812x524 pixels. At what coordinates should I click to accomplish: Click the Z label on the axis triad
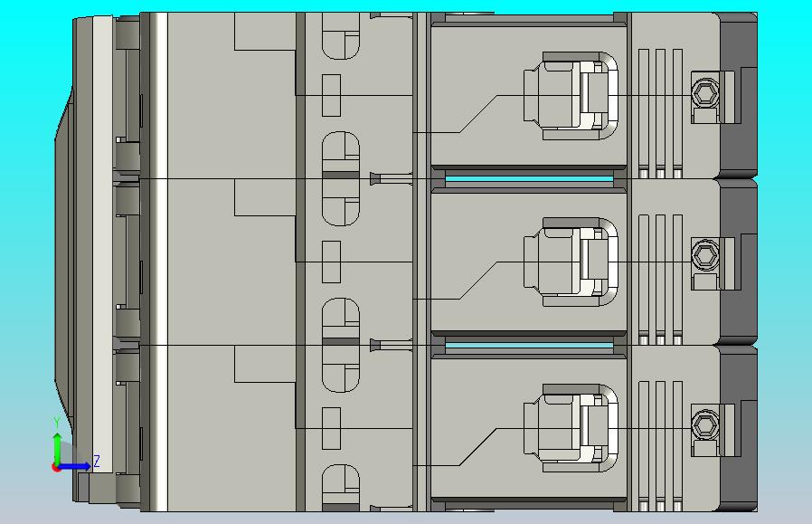coord(97,461)
